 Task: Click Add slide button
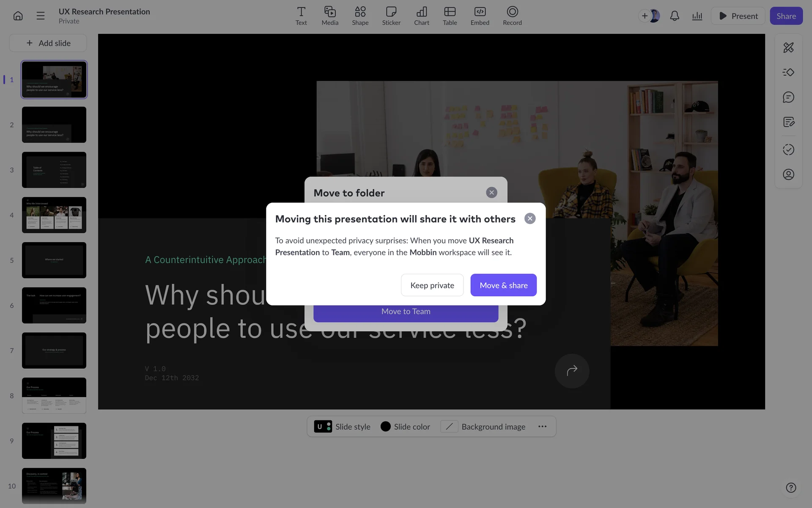coord(48,43)
